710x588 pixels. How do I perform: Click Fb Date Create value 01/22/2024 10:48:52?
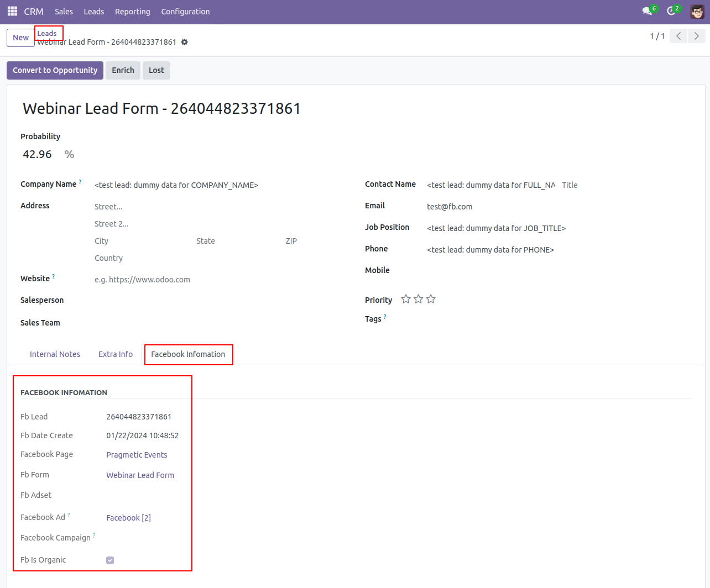[x=143, y=435]
